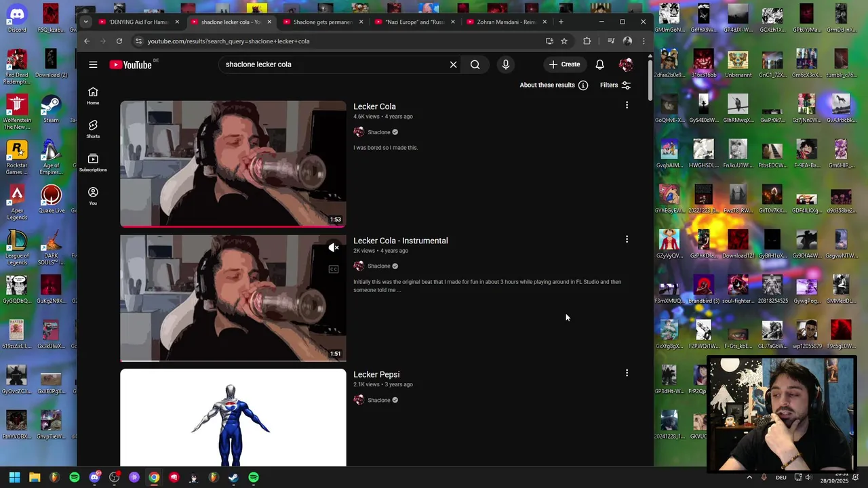Image resolution: width=868 pixels, height=488 pixels.
Task: Open the Lecker Cola - Instrumental title
Action: [400, 241]
